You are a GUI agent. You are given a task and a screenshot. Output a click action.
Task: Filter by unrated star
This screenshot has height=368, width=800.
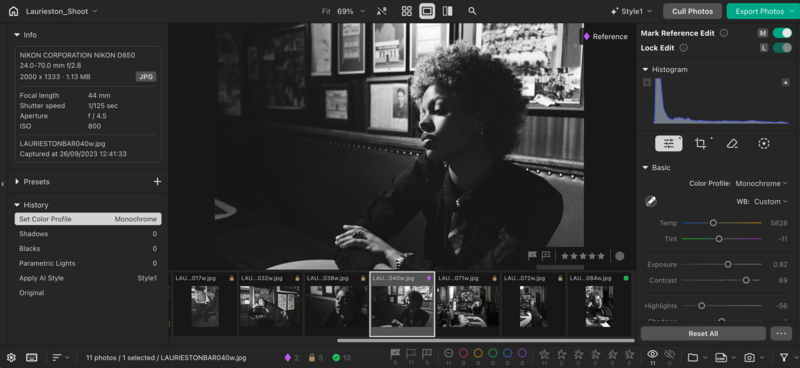point(544,353)
